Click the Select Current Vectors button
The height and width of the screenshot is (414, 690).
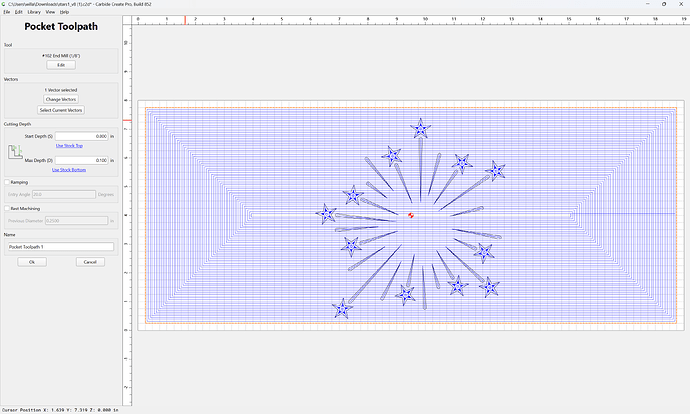pos(61,110)
